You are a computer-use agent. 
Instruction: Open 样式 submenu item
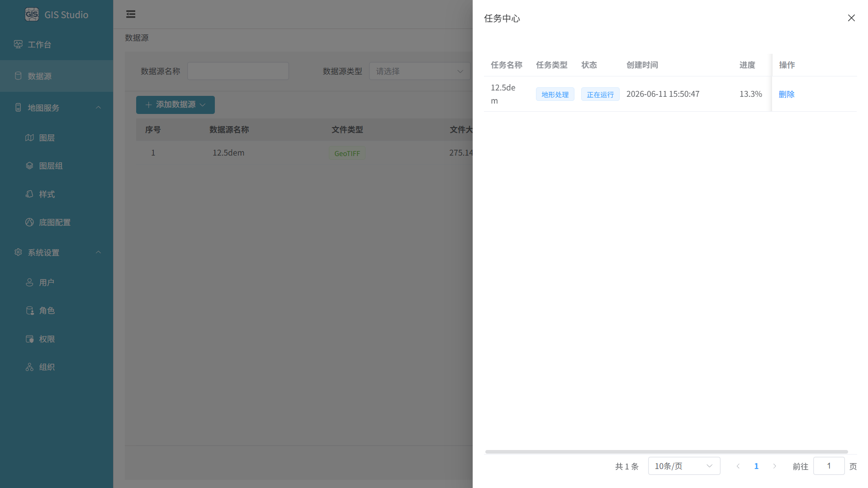click(x=57, y=194)
